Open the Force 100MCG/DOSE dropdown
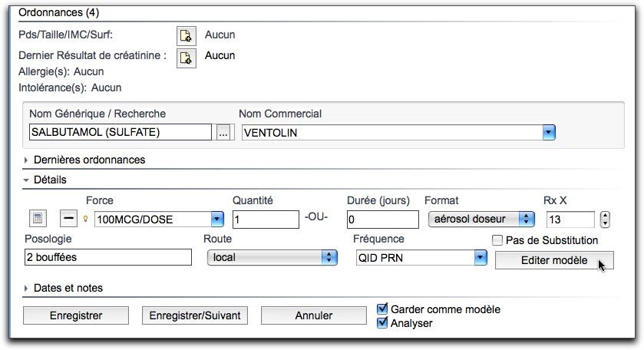 [217, 220]
